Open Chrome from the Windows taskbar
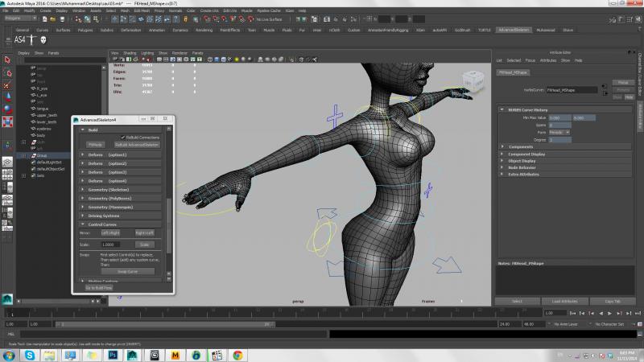Image resolution: width=644 pixels, height=362 pixels. (238, 353)
